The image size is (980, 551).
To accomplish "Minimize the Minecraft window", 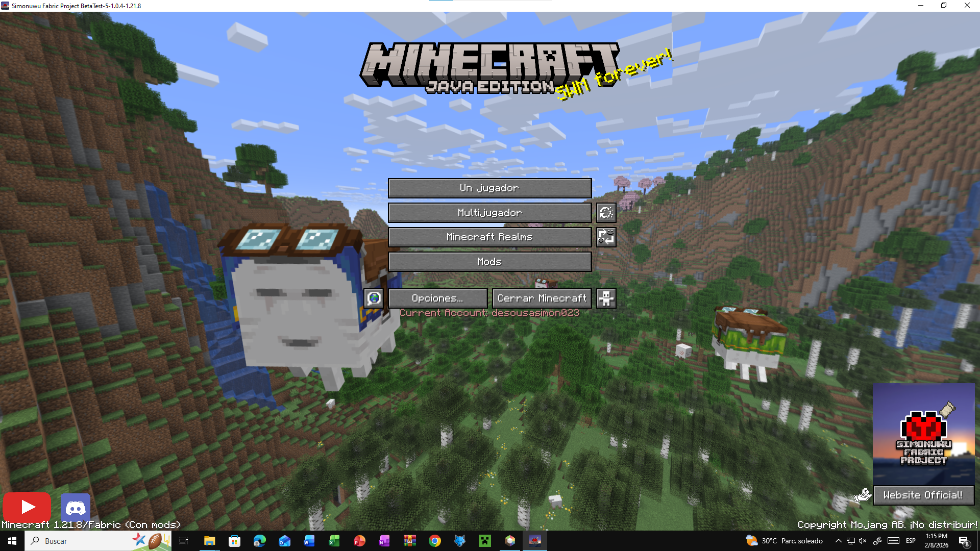I will tap(921, 6).
